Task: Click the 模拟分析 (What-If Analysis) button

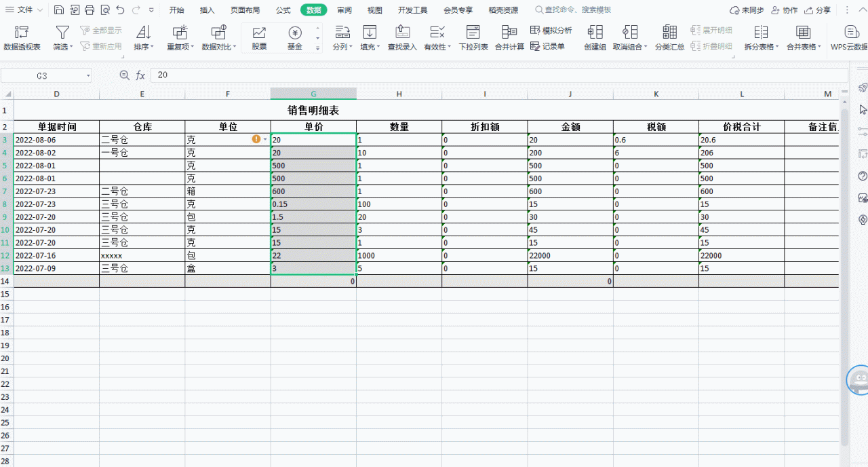Action: (551, 31)
